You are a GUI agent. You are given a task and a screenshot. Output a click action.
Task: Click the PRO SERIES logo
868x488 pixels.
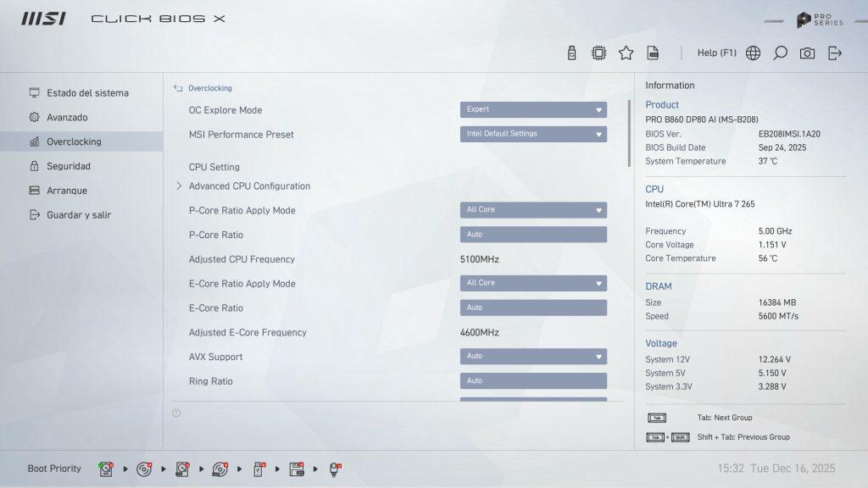point(820,20)
